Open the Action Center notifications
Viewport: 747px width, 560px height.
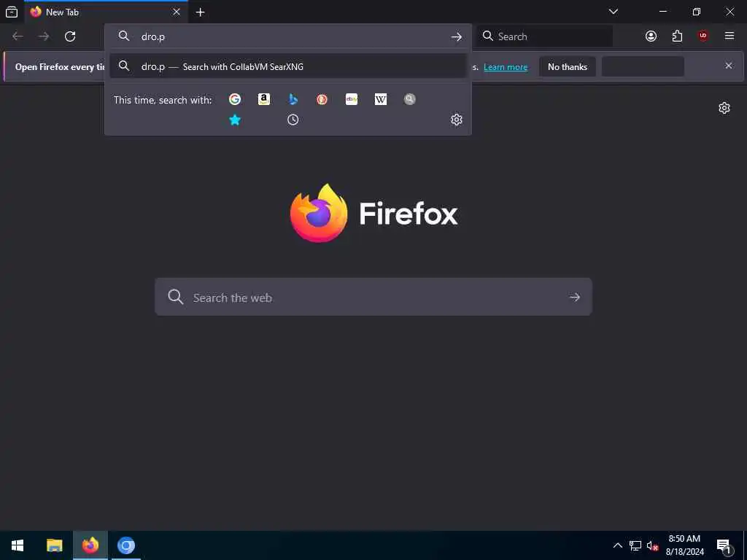[x=724, y=545]
